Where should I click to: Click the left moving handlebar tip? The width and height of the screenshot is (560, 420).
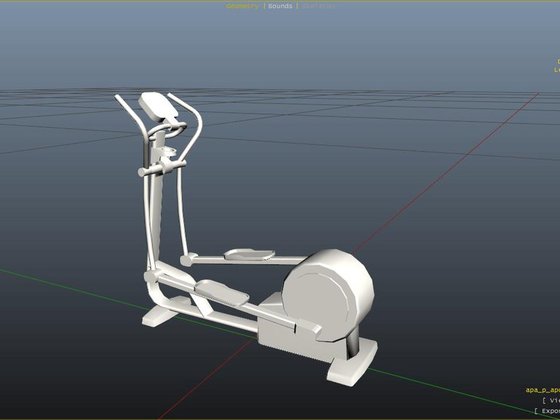[117, 97]
